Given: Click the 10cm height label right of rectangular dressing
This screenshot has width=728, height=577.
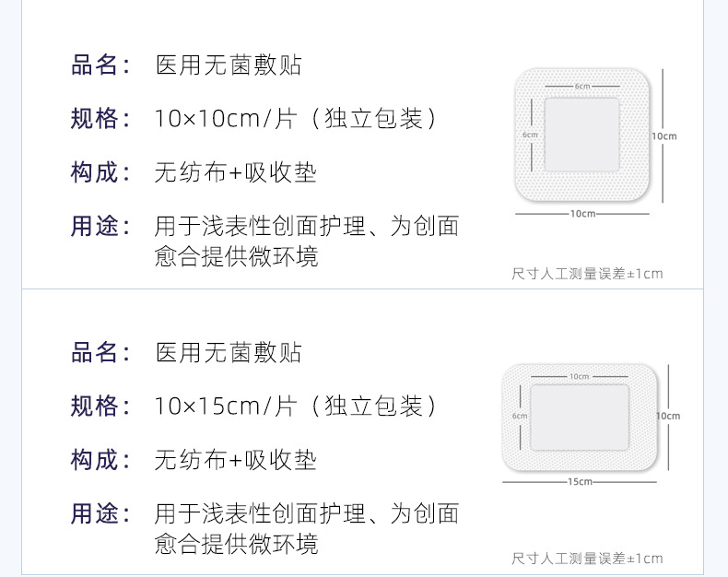Looking at the screenshot, I should pos(667,416).
